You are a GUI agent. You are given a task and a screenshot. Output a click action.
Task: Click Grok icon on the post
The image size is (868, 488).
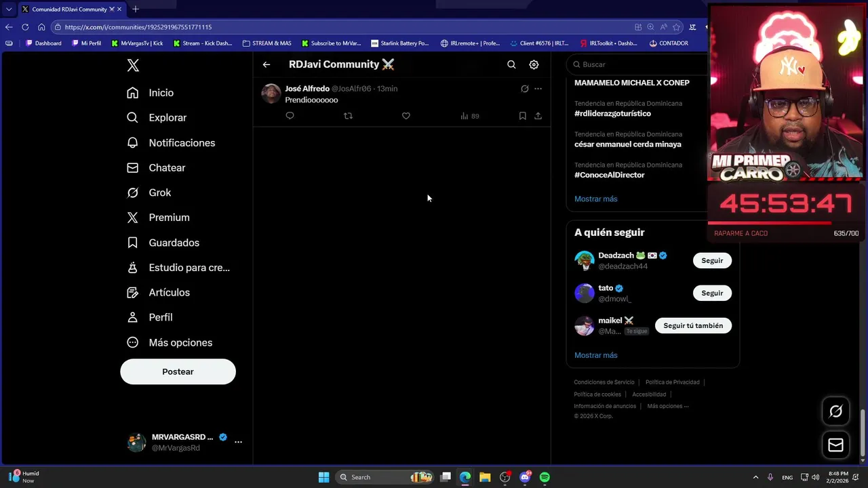524,89
